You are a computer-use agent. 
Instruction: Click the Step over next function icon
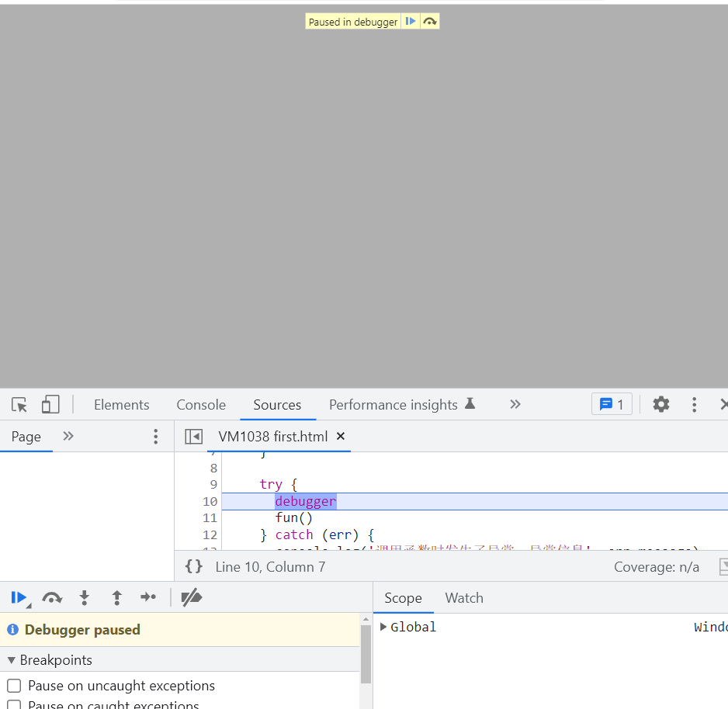[x=52, y=597]
